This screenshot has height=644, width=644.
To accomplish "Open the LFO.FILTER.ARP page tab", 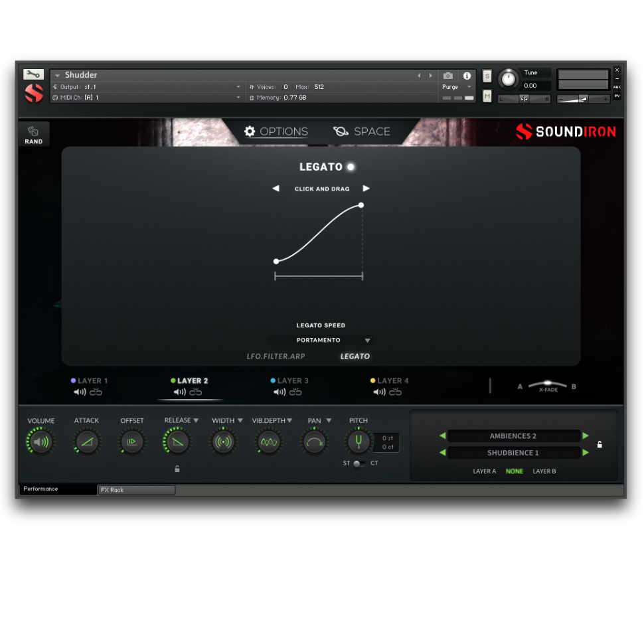I will click(x=276, y=357).
